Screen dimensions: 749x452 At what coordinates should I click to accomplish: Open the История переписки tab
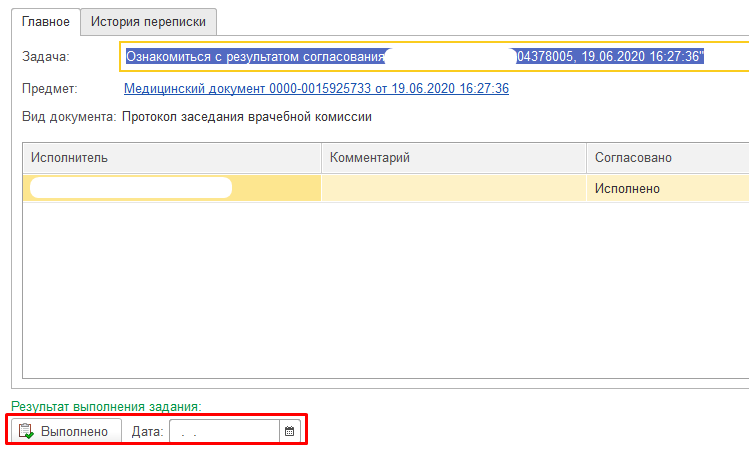[x=149, y=21]
